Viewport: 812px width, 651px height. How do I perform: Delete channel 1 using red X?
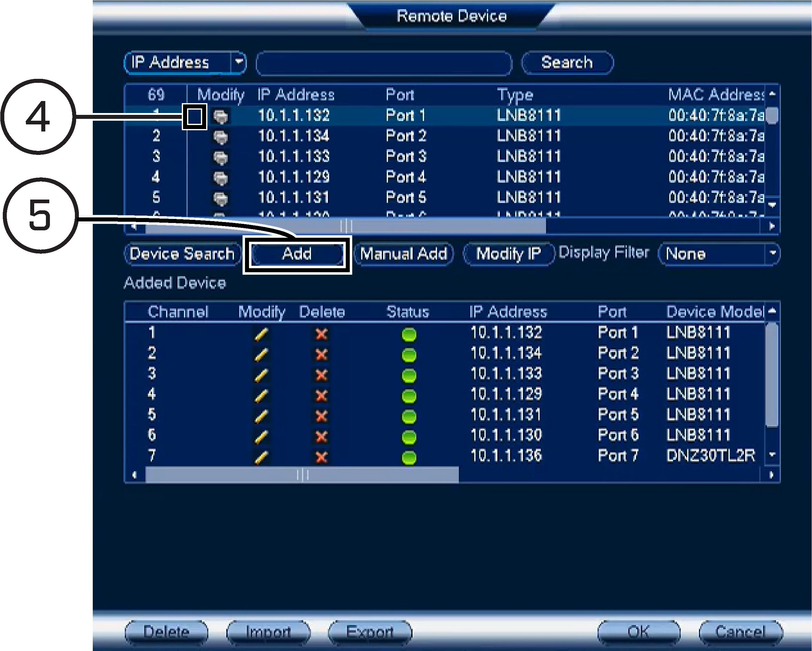321,334
